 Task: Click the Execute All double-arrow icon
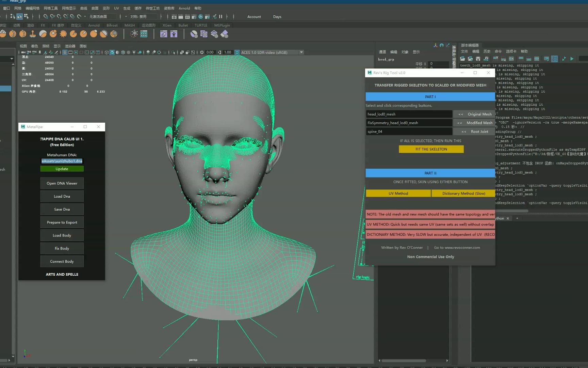pos(564,59)
